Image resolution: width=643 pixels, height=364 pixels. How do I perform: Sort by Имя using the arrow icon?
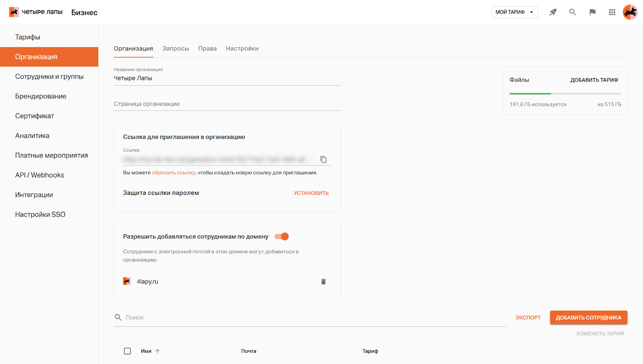158,351
